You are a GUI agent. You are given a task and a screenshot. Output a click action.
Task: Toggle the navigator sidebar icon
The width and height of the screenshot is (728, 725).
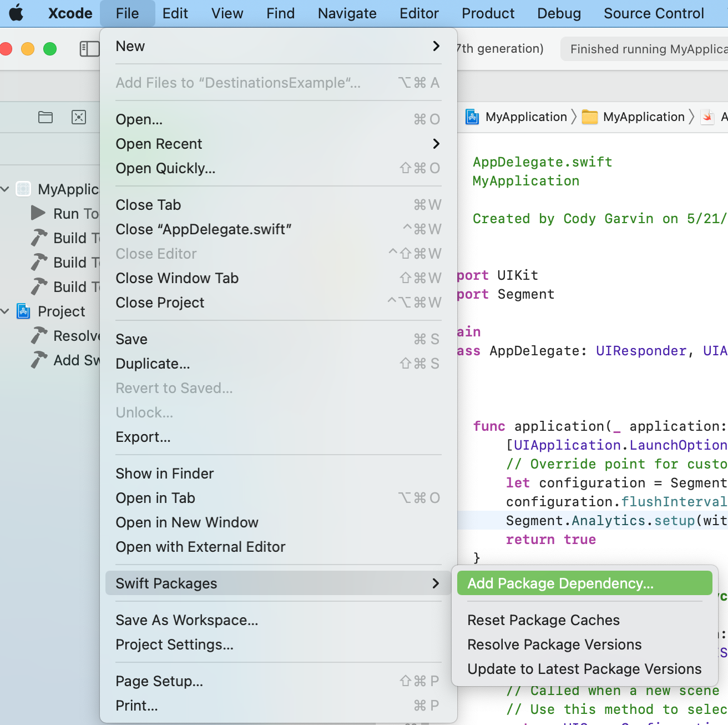89,49
